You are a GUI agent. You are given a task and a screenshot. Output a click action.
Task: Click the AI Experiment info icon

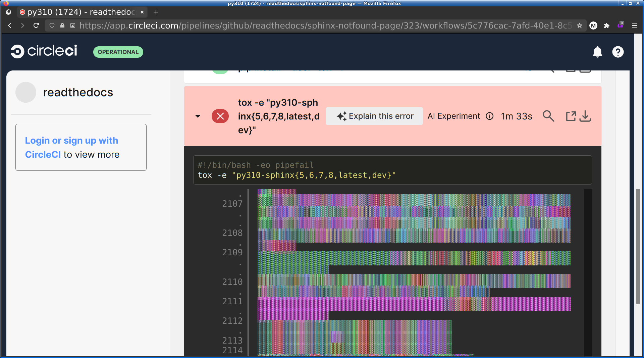point(490,116)
